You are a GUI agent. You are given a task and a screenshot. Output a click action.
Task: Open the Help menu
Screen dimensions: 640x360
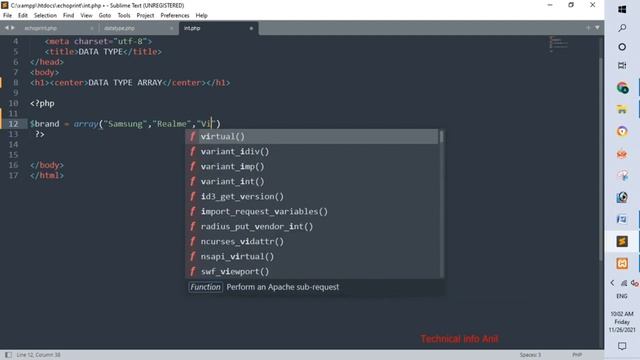(x=202, y=16)
